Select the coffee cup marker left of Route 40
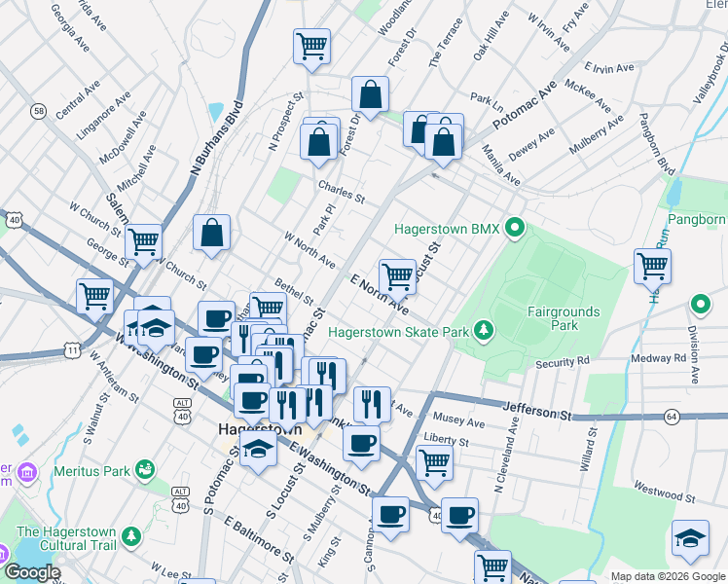 coord(390,515)
